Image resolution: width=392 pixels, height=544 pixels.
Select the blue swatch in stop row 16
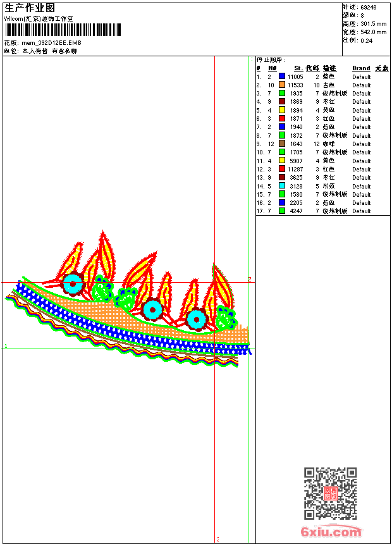point(282,202)
